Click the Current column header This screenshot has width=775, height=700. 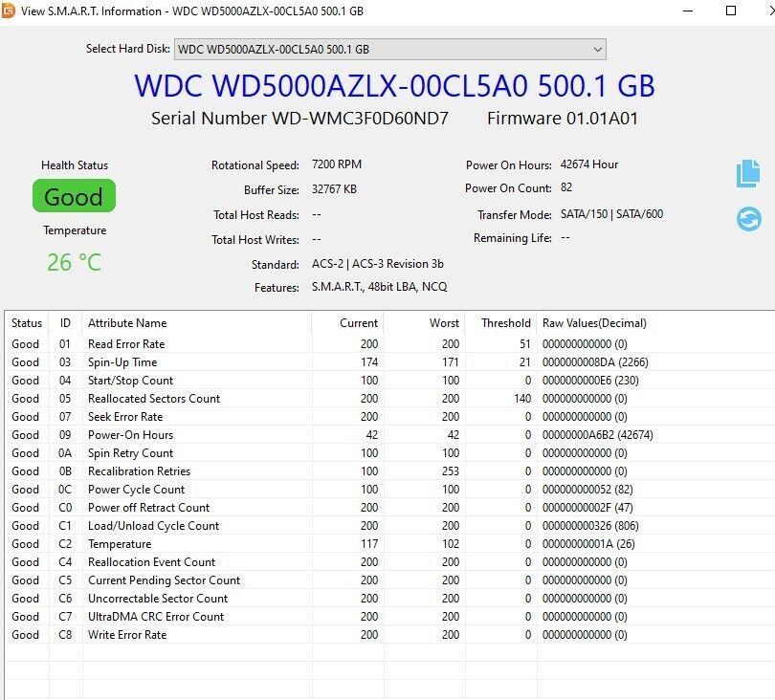click(348, 323)
